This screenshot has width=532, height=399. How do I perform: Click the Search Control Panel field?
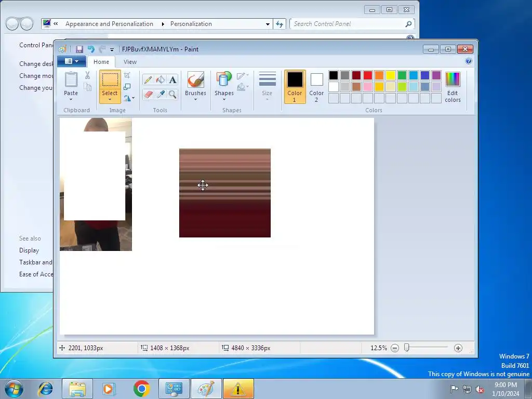click(352, 24)
